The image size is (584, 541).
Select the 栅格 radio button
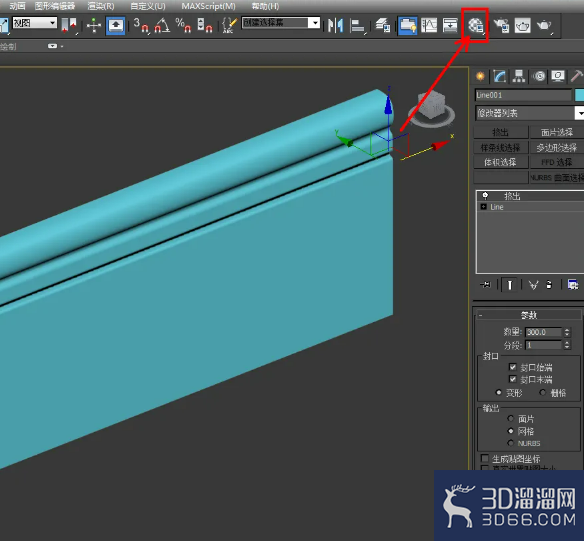point(543,392)
